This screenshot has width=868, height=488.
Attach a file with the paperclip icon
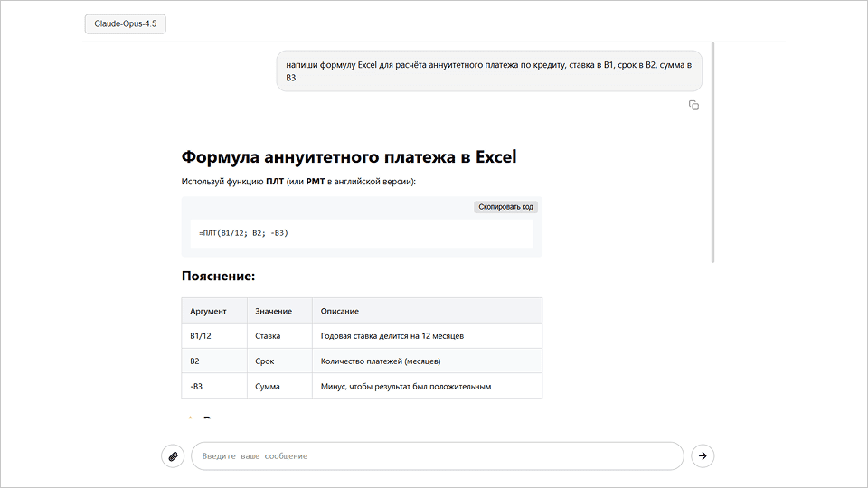[173, 455]
